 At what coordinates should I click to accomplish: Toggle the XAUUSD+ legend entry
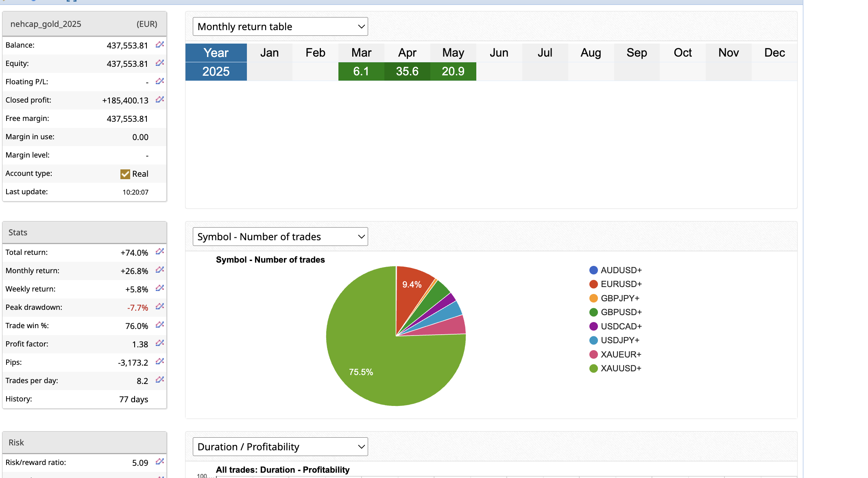point(621,368)
